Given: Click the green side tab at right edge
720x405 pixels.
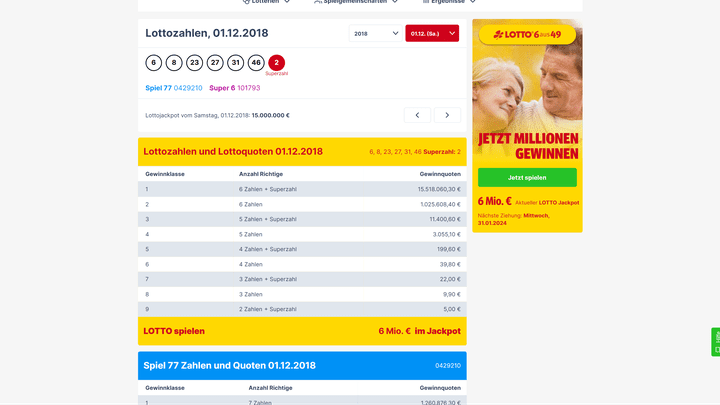Looking at the screenshot, I should tap(716, 342).
